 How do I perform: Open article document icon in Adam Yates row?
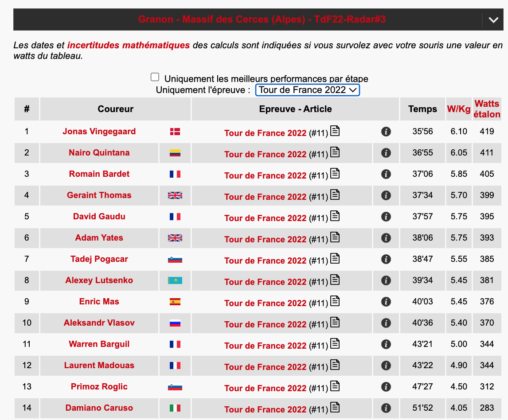click(x=335, y=237)
